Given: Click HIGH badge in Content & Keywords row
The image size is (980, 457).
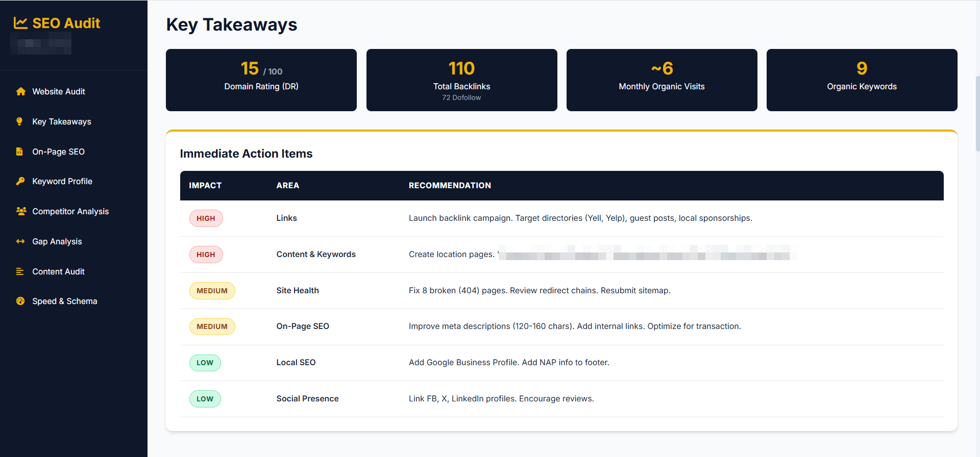Looking at the screenshot, I should click(x=206, y=255).
